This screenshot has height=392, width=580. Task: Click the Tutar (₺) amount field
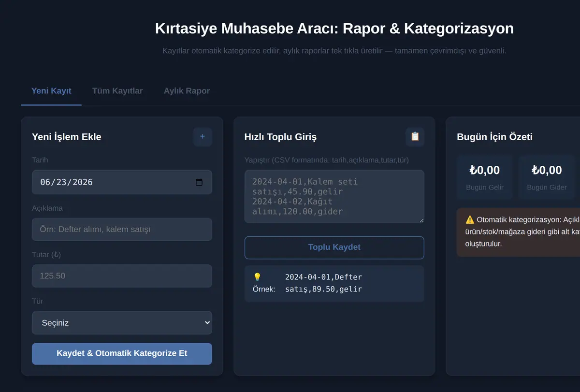122,276
